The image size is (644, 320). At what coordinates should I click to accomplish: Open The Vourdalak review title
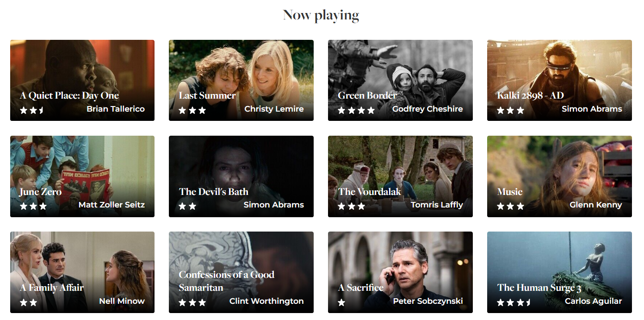(x=370, y=192)
